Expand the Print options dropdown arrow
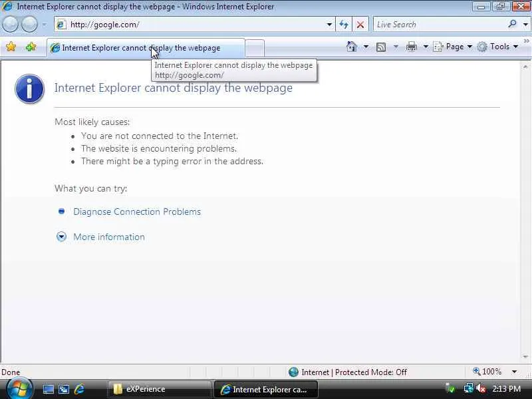 point(426,47)
